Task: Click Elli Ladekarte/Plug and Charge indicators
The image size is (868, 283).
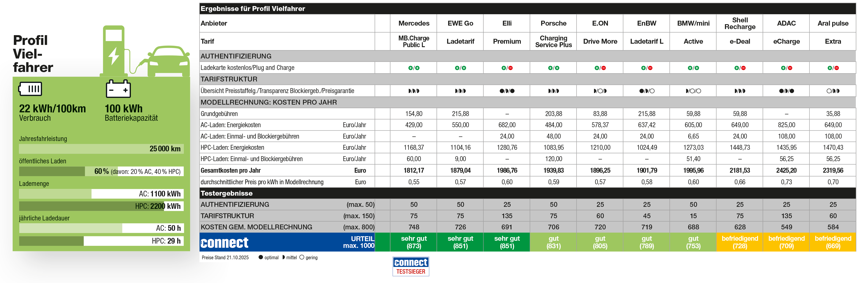Action: click(507, 68)
